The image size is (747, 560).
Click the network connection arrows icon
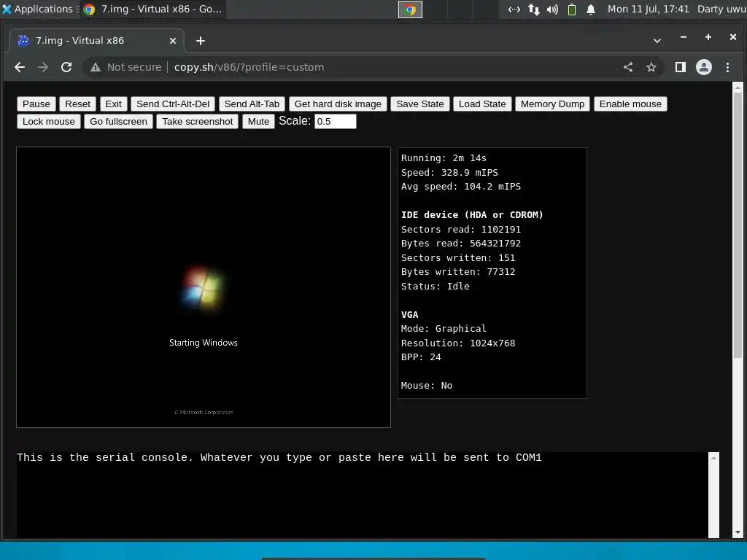(514, 9)
